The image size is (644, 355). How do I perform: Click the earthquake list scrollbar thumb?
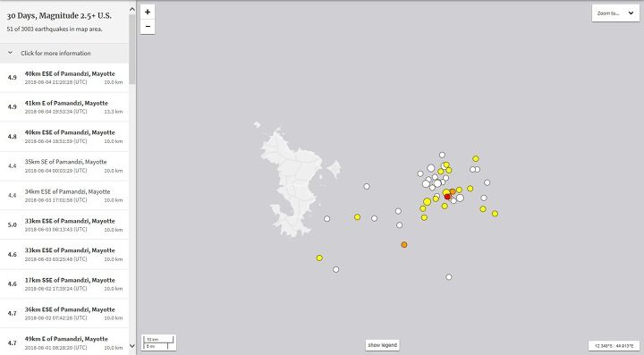click(132, 49)
